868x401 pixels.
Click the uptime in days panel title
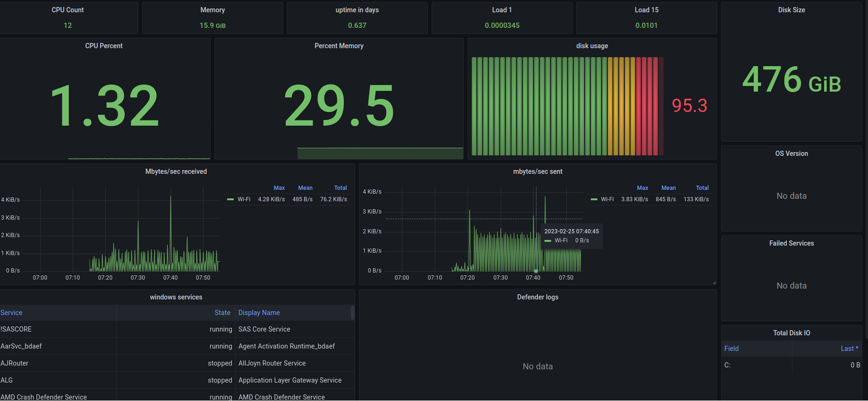(x=357, y=10)
